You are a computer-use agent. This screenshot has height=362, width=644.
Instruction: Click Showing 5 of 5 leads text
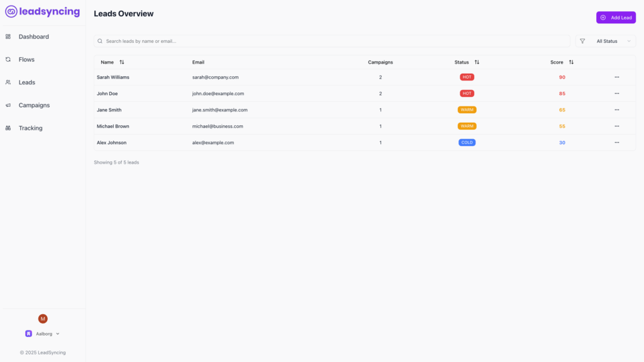116,162
